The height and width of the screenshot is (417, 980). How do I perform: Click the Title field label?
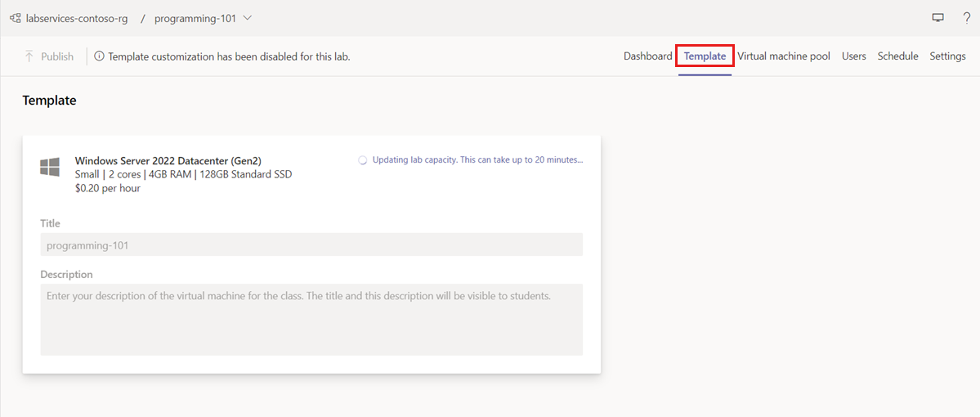(50, 223)
